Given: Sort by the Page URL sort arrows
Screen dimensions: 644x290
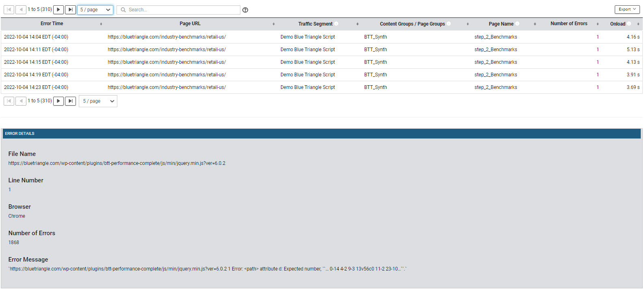Looking at the screenshot, I should point(274,24).
